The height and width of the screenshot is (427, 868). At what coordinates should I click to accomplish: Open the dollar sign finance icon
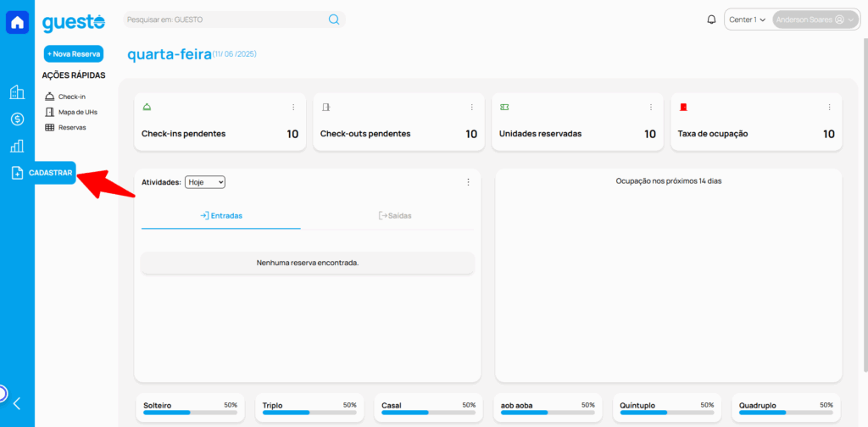coord(17,119)
